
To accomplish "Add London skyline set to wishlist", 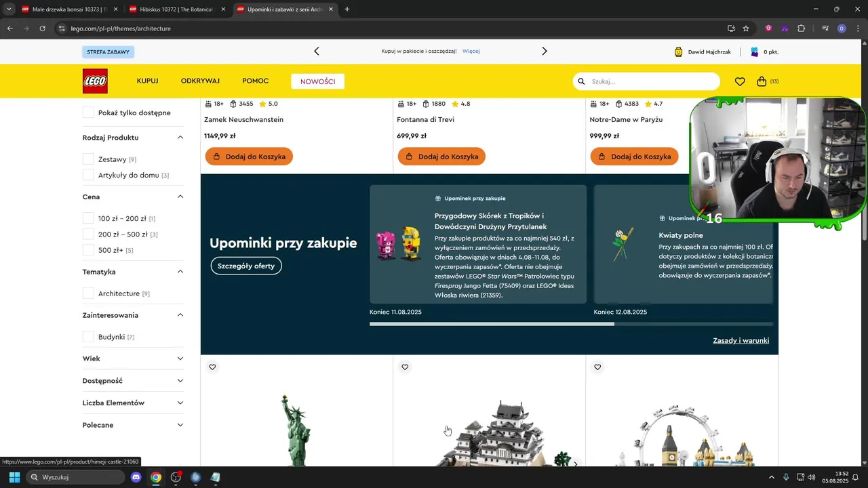I will [597, 367].
